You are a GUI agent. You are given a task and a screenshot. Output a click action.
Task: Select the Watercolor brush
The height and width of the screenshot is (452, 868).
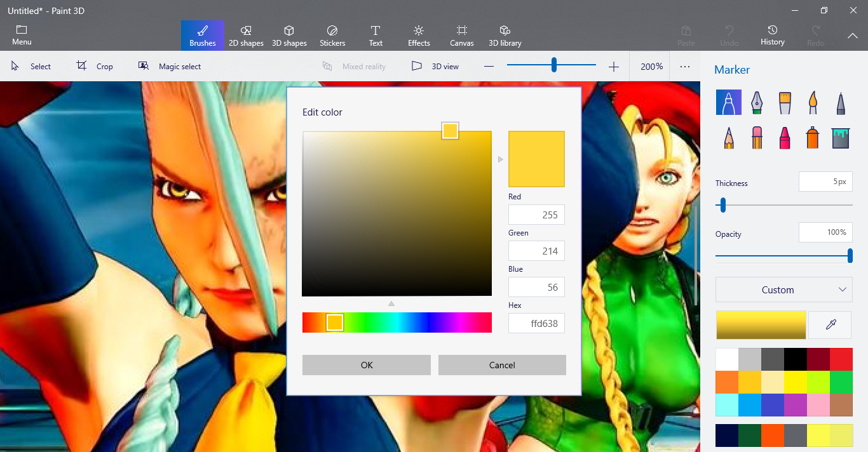click(813, 102)
